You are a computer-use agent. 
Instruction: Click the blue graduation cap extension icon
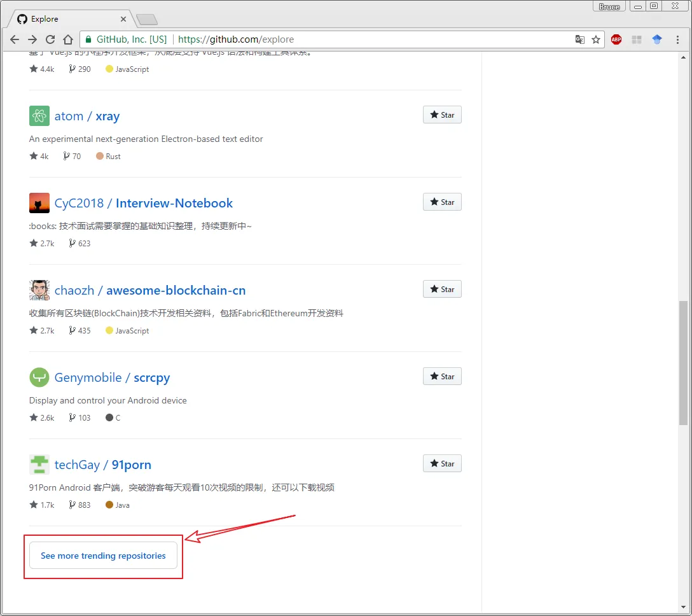pos(657,39)
